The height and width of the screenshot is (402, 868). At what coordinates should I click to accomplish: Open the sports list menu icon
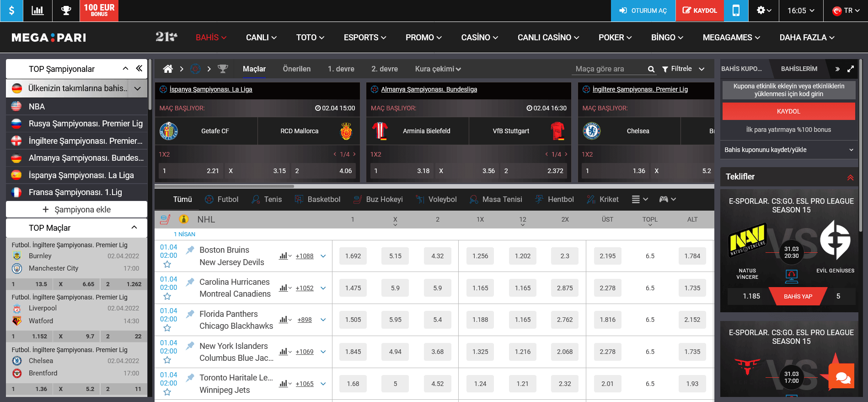pos(640,199)
